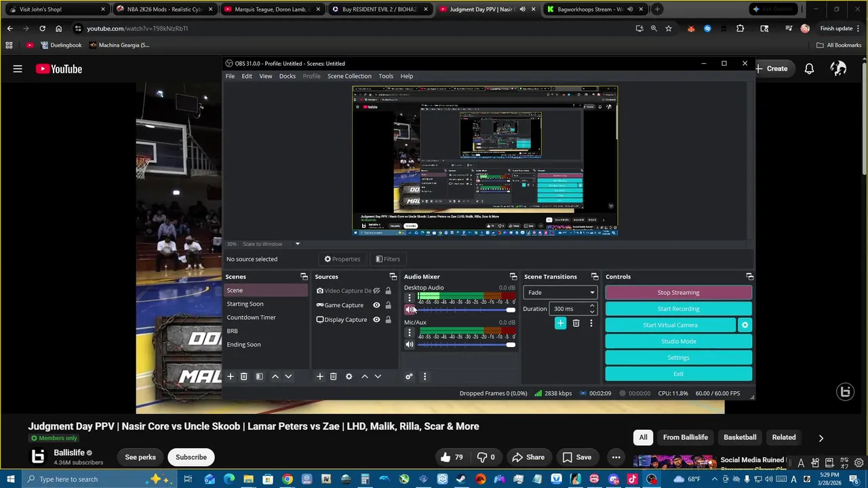Image resolution: width=868 pixels, height=488 pixels.
Task: Open source properties gear in Sources panel
Action: click(349, 376)
